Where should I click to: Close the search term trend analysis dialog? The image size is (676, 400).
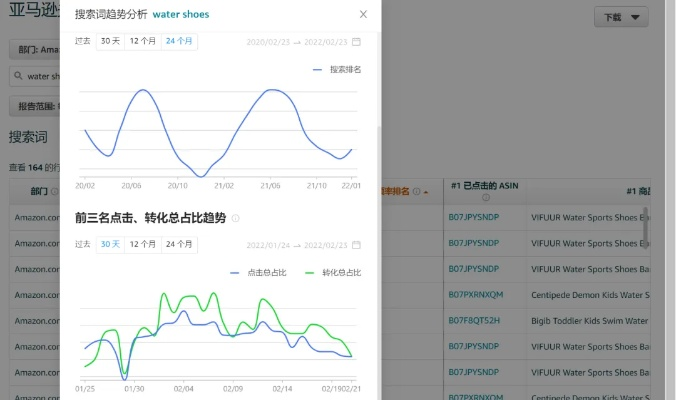(x=362, y=15)
